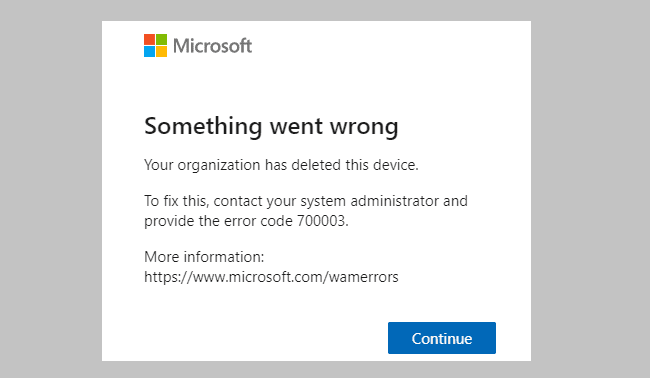
Task: Click the 'deleted this device' message
Action: pyautogui.click(x=354, y=165)
